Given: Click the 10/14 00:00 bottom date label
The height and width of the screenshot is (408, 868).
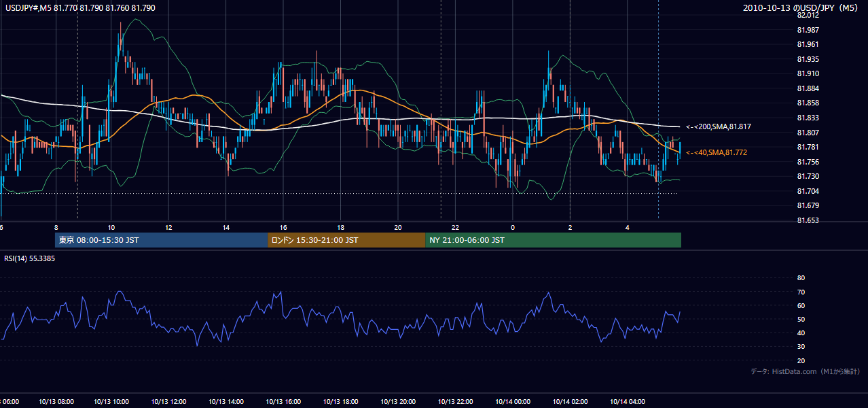Looking at the screenshot, I should click(x=513, y=402).
